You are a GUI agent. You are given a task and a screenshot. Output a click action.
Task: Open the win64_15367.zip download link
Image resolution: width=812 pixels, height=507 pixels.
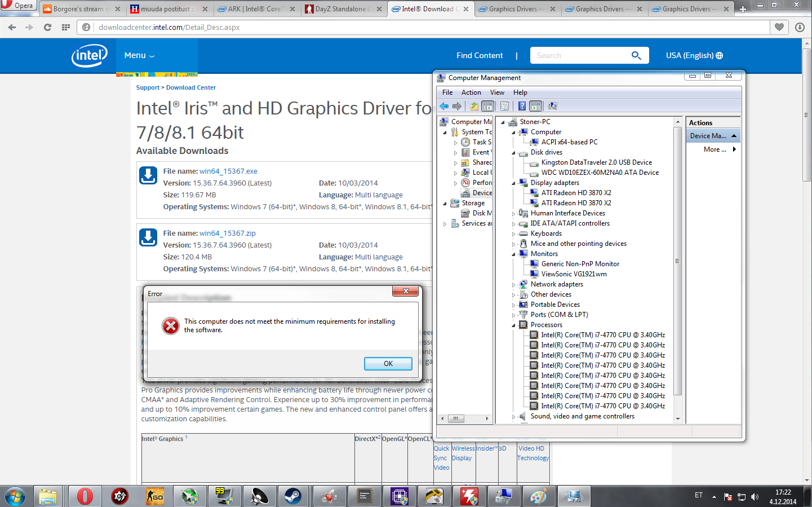point(228,233)
